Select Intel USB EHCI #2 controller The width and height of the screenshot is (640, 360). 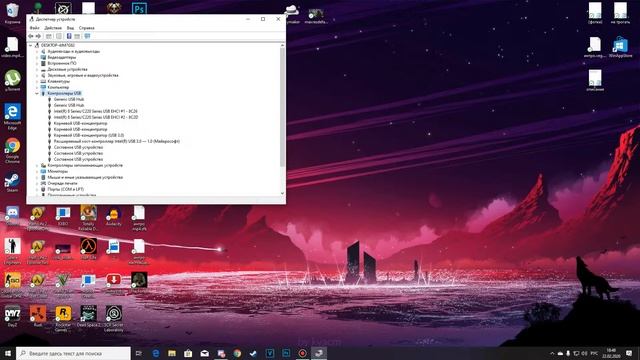(96, 117)
